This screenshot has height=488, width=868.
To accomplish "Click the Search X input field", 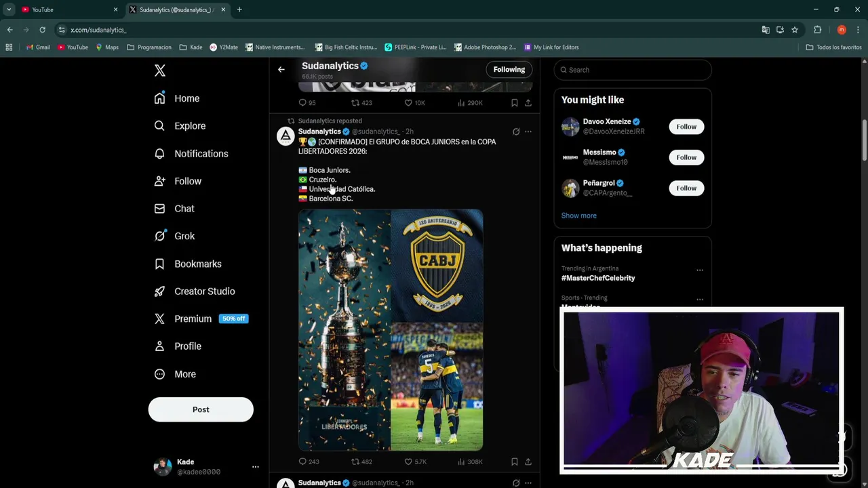I will point(633,70).
